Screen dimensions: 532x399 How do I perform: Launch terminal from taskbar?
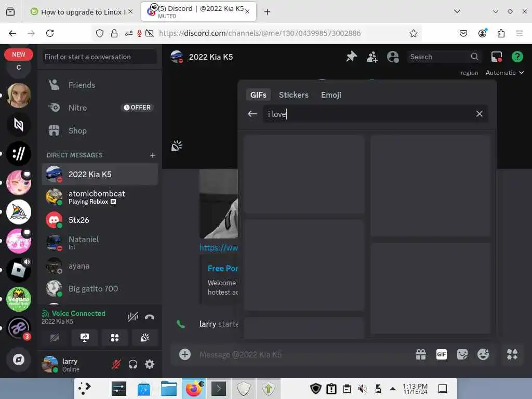click(x=219, y=389)
